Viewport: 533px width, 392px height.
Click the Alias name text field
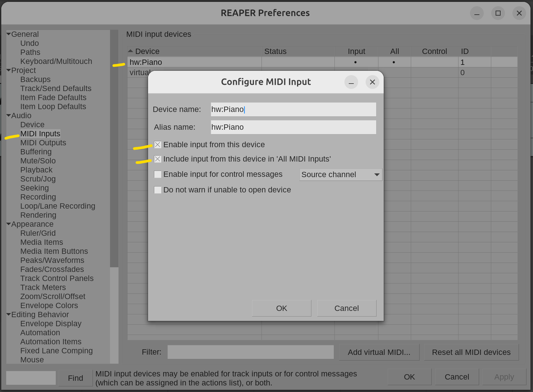click(293, 127)
